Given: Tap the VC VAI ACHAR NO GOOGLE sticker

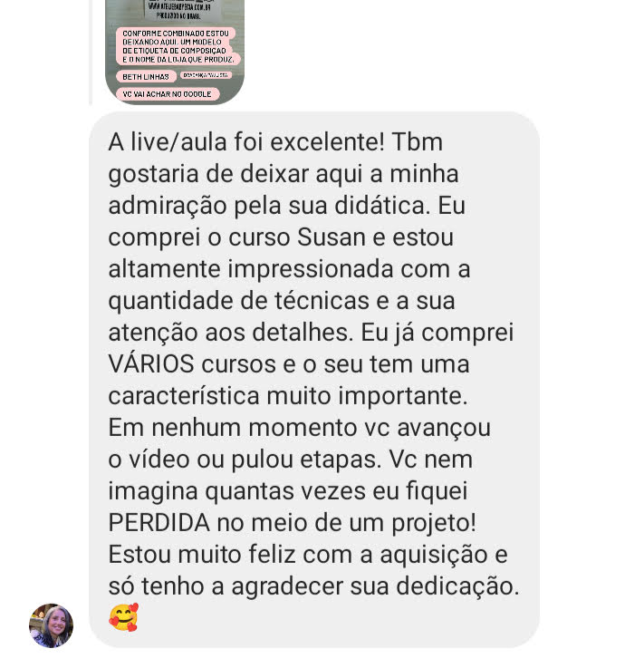Looking at the screenshot, I should pos(168,94).
